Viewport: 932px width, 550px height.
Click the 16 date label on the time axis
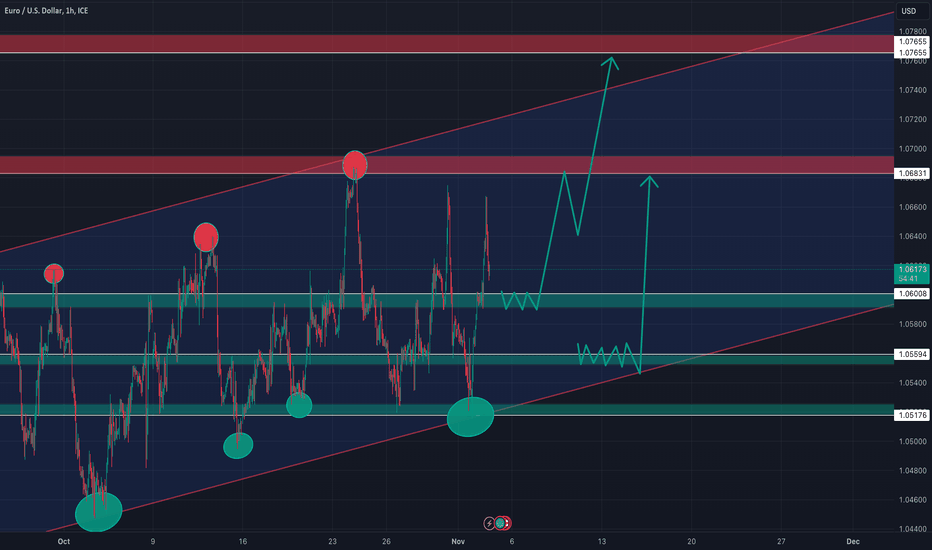point(243,542)
